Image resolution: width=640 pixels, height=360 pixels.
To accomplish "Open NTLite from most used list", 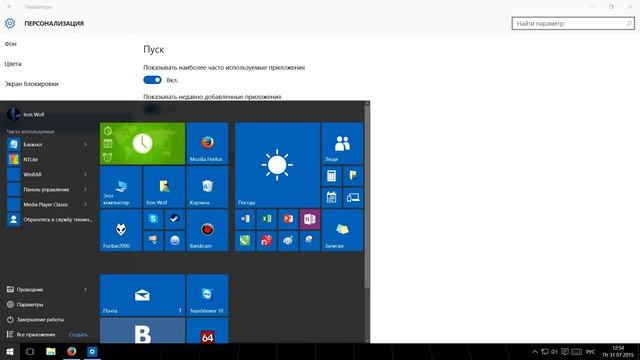I will click(x=49, y=160).
